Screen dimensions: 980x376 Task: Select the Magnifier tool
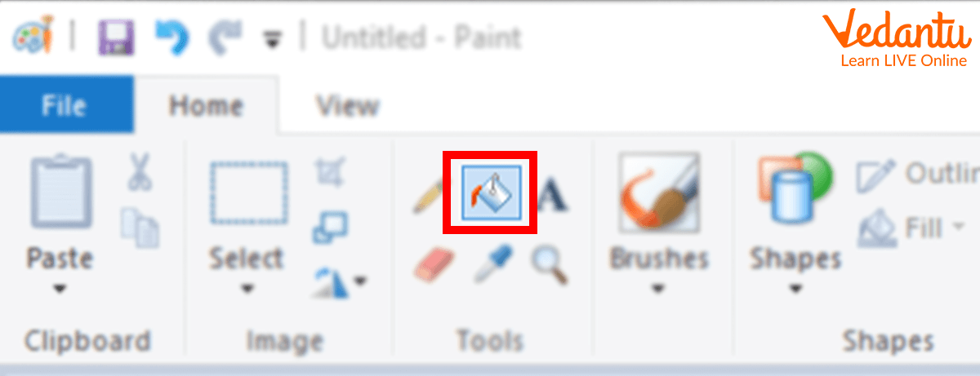(550, 263)
